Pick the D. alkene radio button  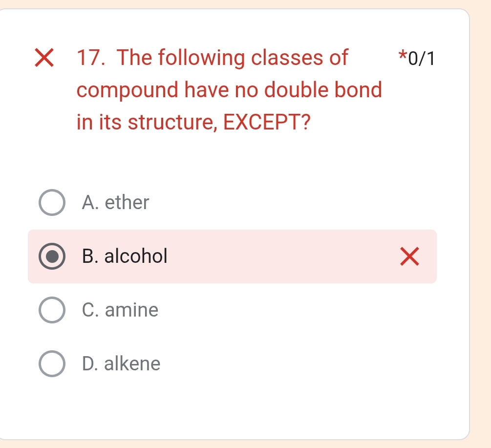[x=52, y=364]
